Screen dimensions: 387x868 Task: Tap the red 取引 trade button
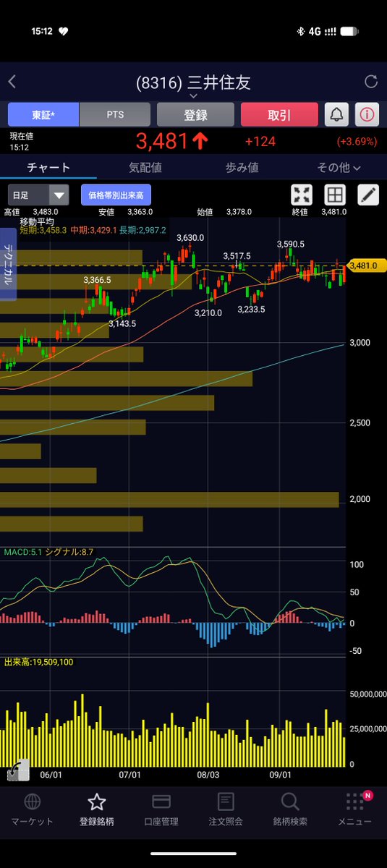[279, 114]
